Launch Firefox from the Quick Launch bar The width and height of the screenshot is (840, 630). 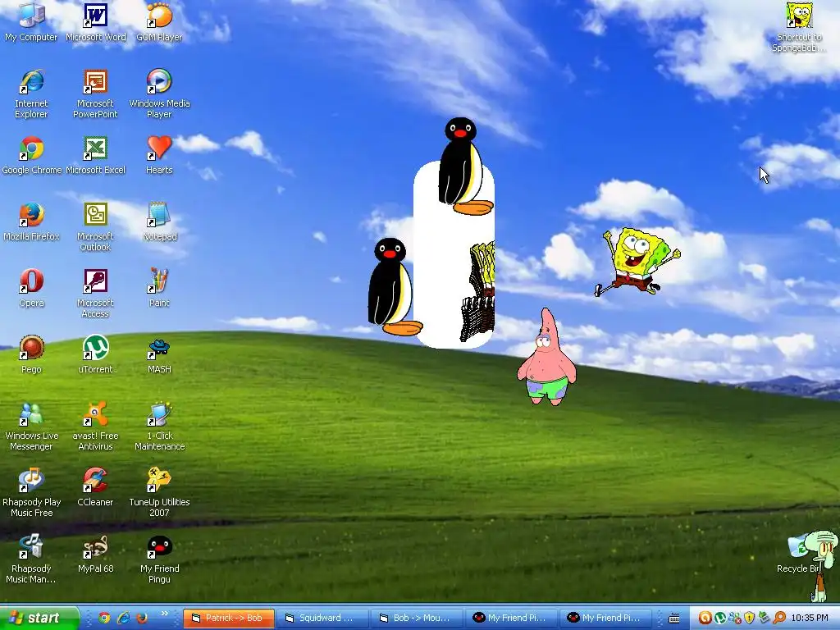pyautogui.click(x=142, y=618)
